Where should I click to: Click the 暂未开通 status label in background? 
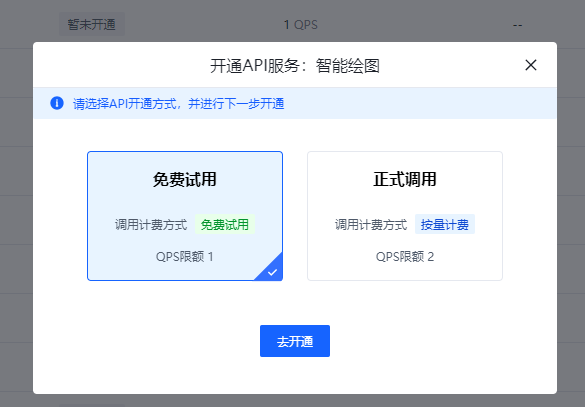[92, 25]
